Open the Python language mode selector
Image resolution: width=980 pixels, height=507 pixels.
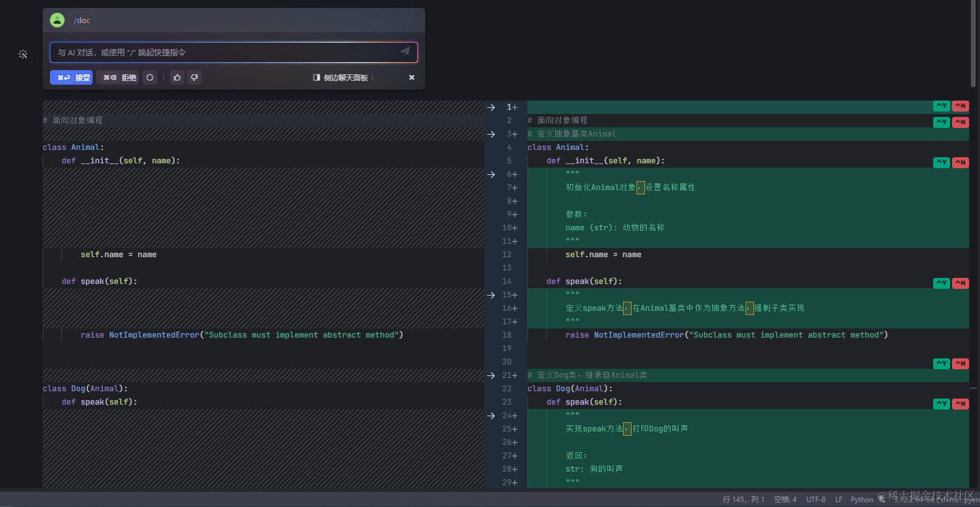pos(861,500)
